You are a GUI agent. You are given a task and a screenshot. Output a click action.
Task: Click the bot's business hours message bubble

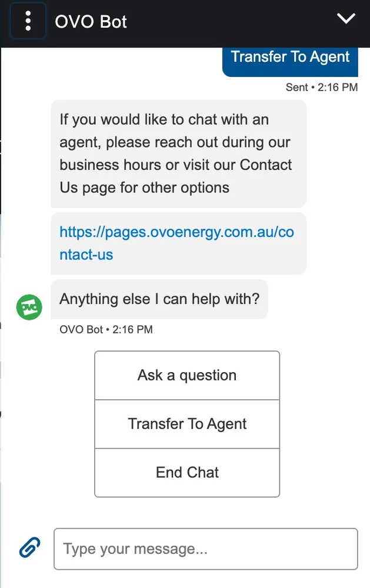178,153
